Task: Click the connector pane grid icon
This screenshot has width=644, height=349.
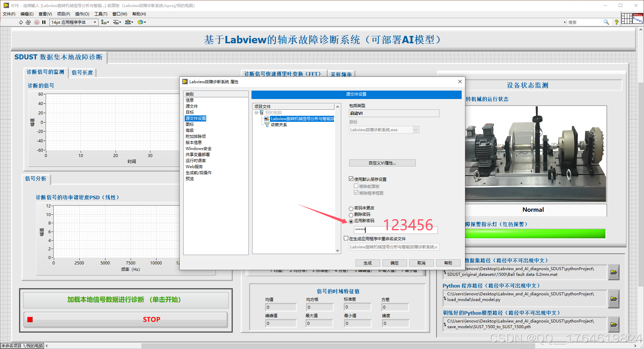Action: pos(627,18)
